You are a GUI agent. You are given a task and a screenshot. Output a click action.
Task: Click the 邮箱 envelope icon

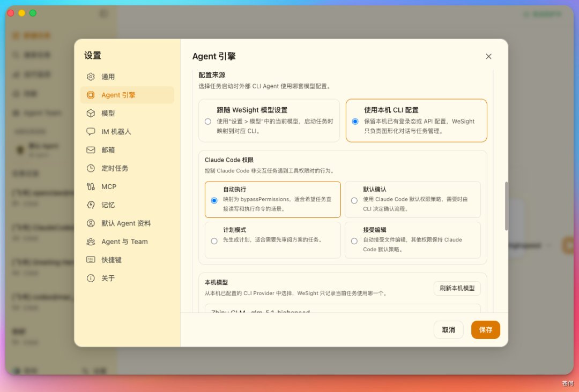point(91,150)
